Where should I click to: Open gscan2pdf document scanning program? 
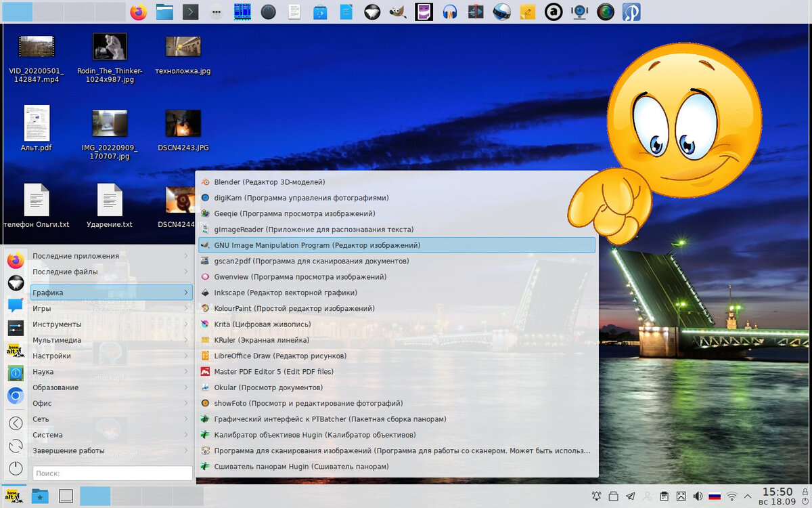coord(397,261)
